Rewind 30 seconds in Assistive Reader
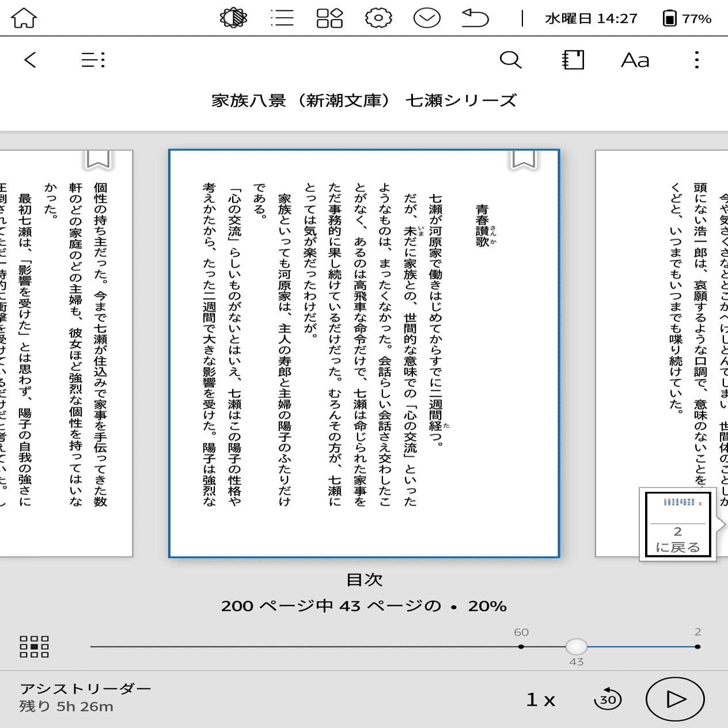Viewport: 728px width, 728px height. tap(608, 699)
